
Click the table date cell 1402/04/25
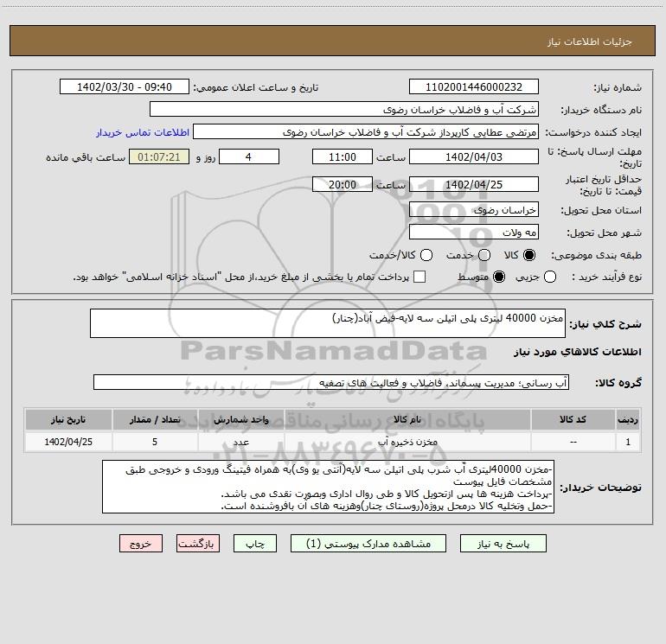point(68,442)
